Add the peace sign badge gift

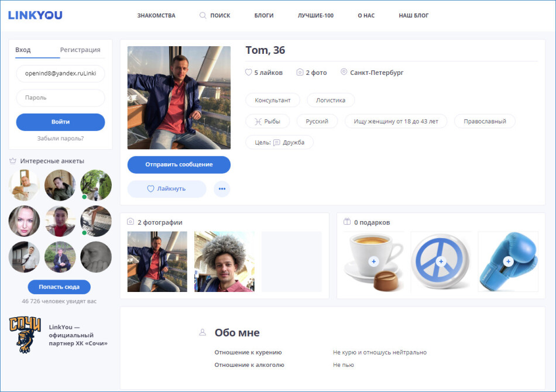point(441,261)
